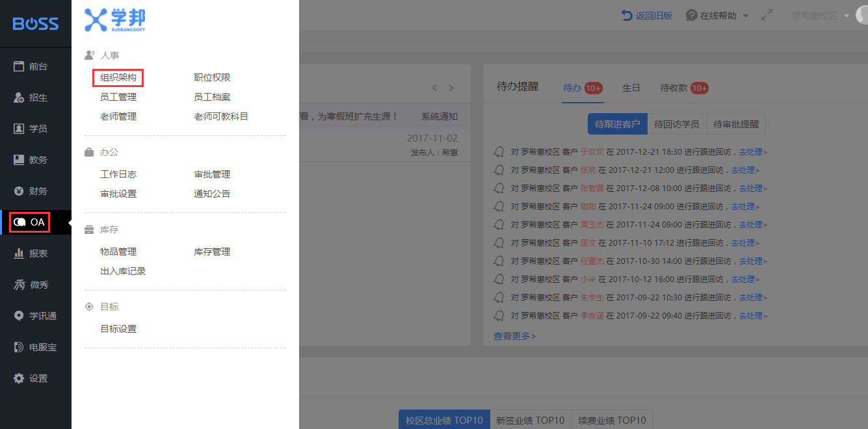
Task: Click customer name 任重杰
Action: 592,261
